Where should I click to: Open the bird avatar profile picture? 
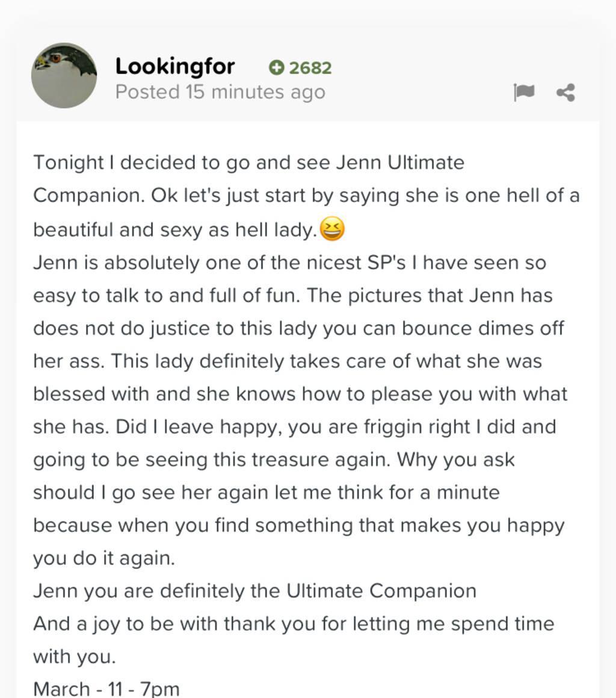click(64, 75)
